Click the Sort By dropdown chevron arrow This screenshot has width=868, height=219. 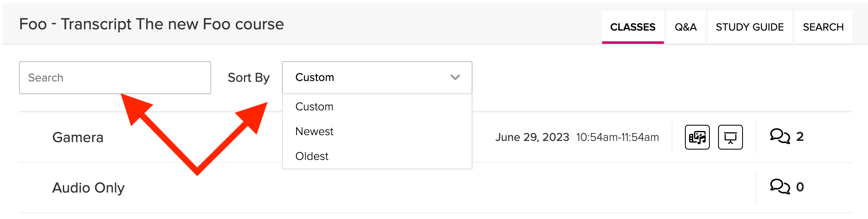click(x=455, y=78)
